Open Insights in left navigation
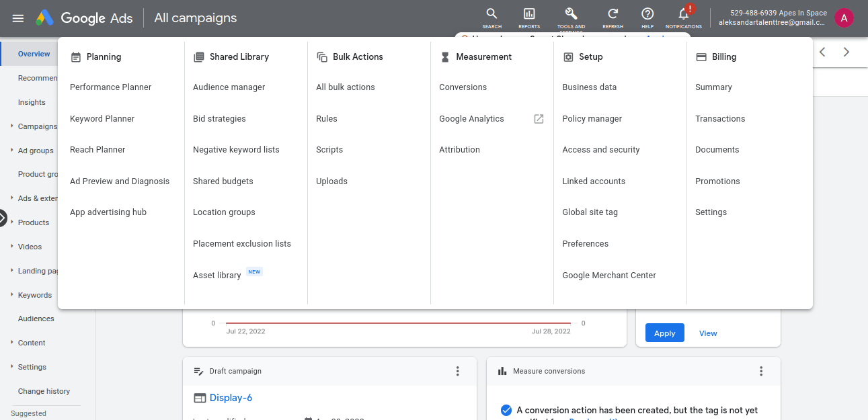868x420 pixels. (x=32, y=102)
